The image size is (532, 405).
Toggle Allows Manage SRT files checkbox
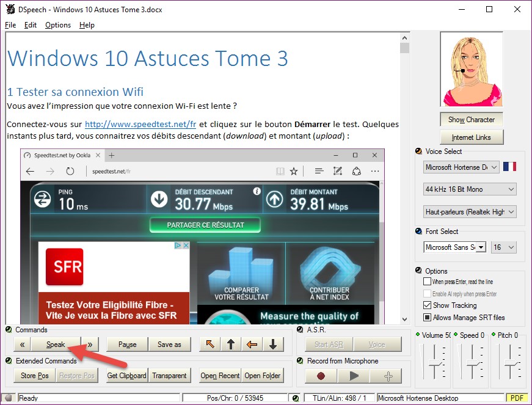[427, 317]
